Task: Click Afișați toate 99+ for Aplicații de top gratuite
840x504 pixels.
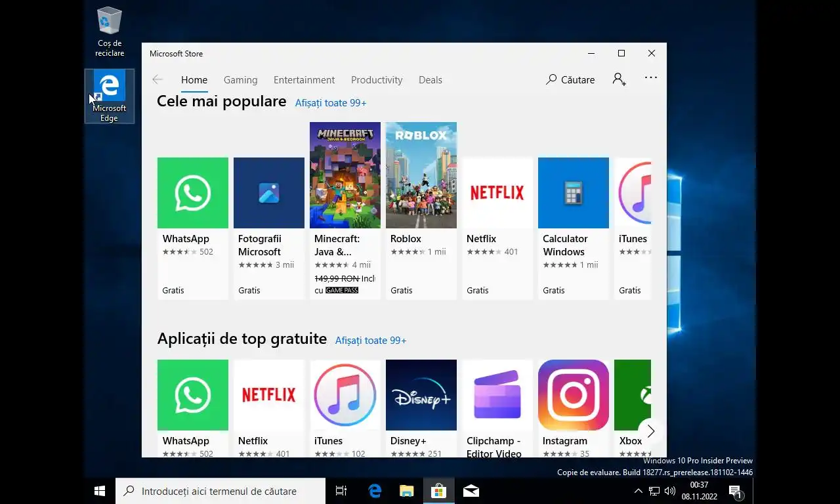Action: pyautogui.click(x=371, y=341)
